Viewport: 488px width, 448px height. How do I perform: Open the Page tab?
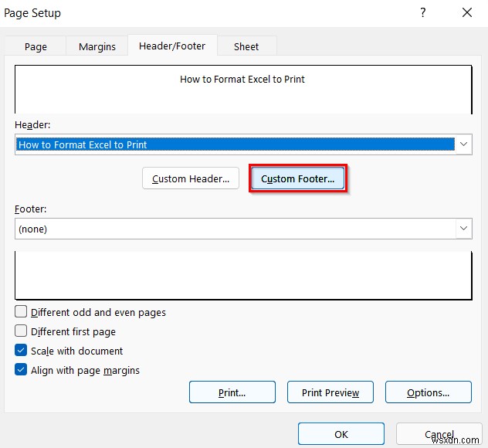tap(36, 46)
